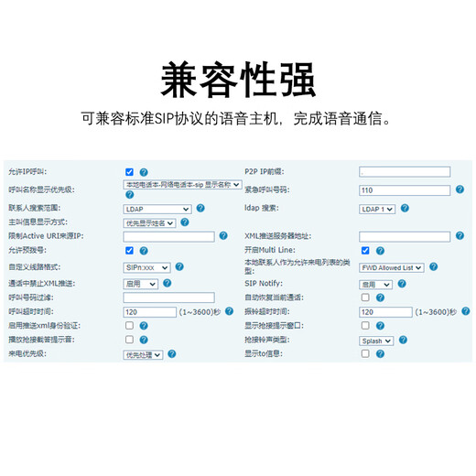This screenshot has height=476, width=476.
Task: Disable the 开启Multi Line checkbox
Action: [365, 251]
